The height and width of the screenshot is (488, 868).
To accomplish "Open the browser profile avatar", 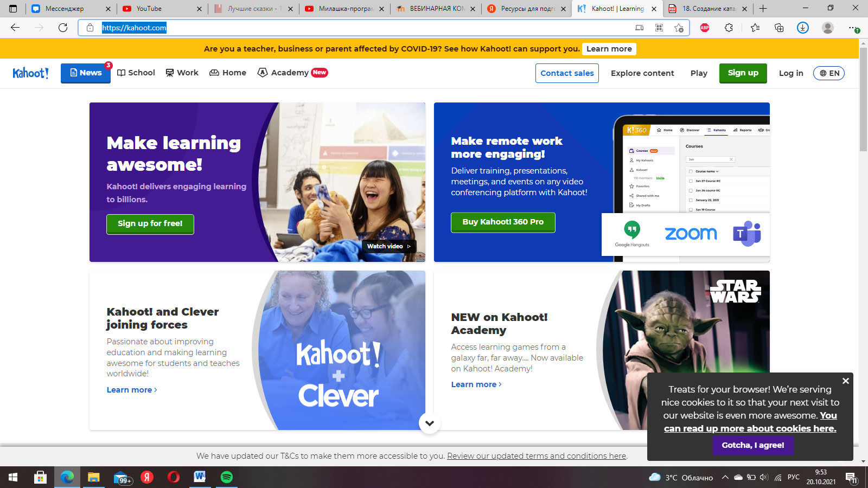I will 828,28.
